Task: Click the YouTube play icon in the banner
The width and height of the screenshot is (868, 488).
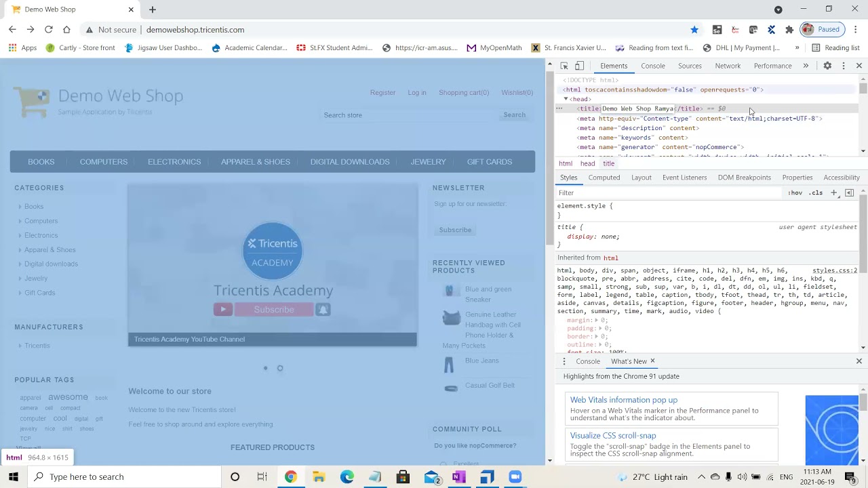Action: [x=223, y=310]
